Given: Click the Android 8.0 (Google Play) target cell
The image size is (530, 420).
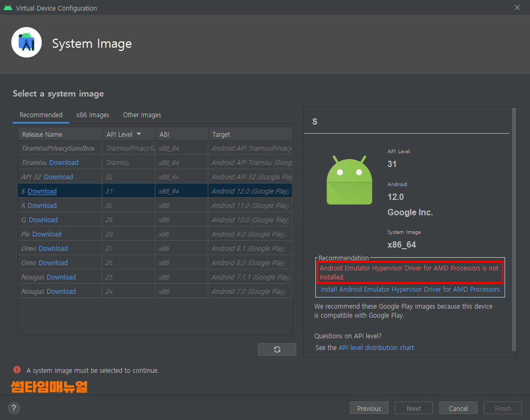Looking at the screenshot, I should pos(250,262).
